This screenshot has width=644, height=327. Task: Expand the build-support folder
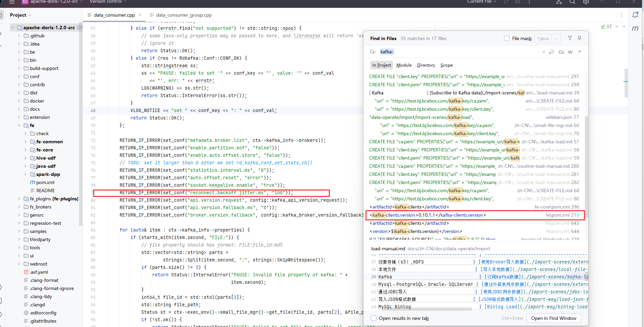tap(19, 68)
